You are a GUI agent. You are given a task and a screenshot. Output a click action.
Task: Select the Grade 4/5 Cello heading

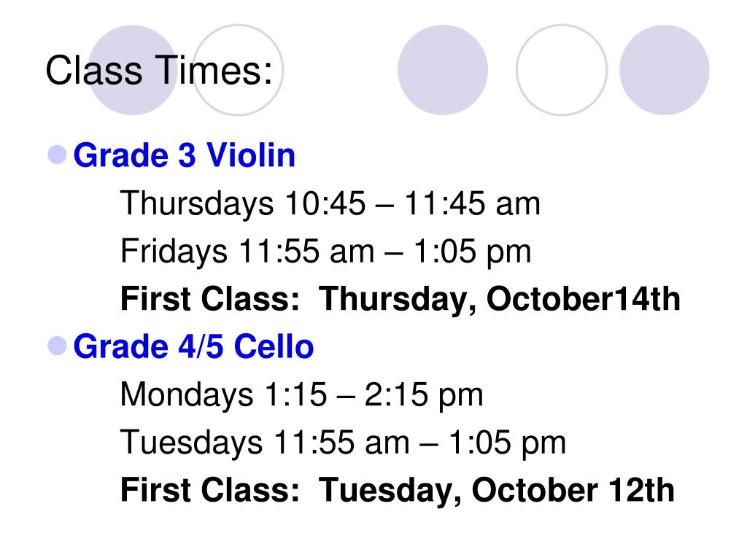pos(193,346)
